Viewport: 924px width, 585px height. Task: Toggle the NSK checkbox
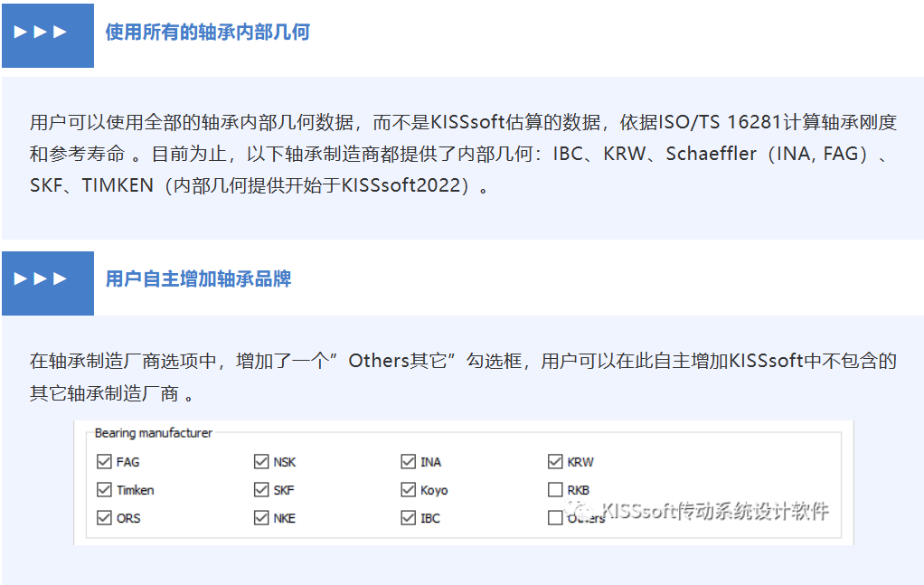click(x=261, y=461)
